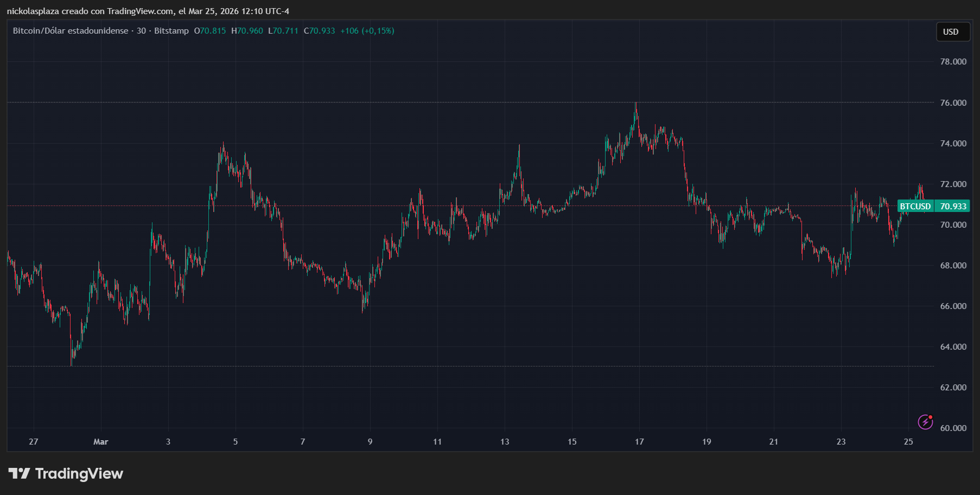Open the USD currency selector
This screenshot has height=495, width=980.
coord(950,31)
